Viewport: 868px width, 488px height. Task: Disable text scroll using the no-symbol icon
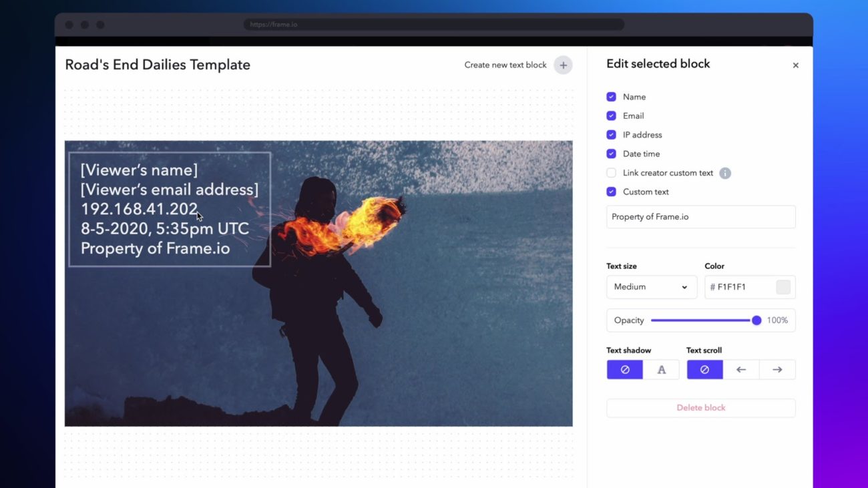704,369
